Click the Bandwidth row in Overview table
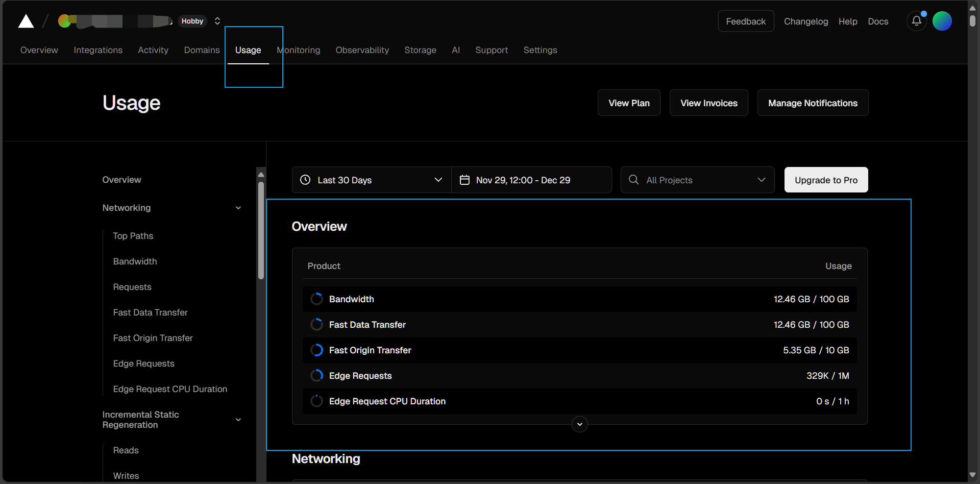This screenshot has width=980, height=484. [x=579, y=299]
